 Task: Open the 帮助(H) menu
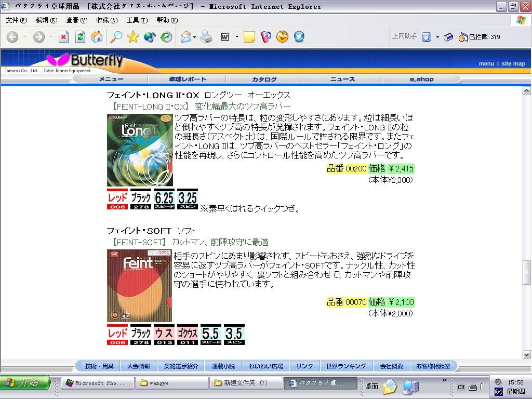coord(167,20)
